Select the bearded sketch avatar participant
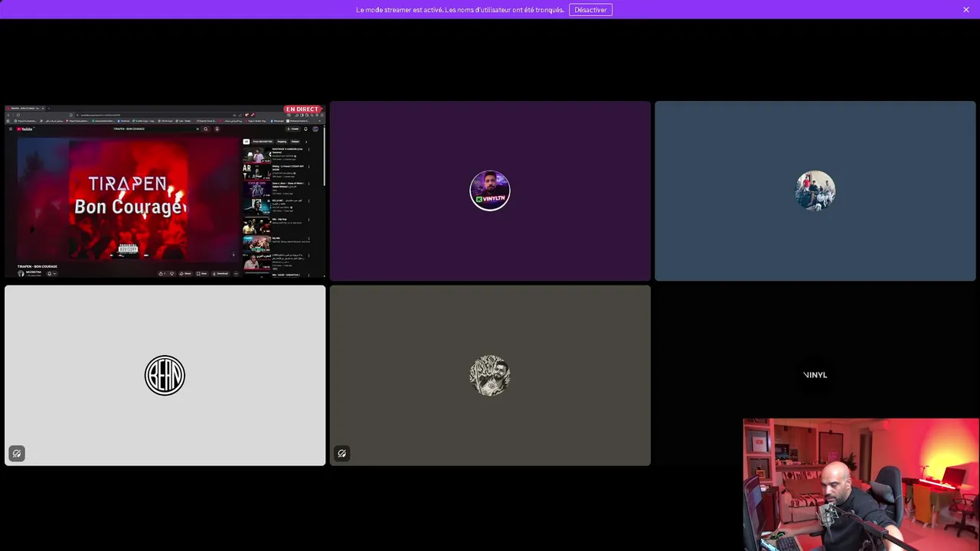This screenshot has width=980, height=551. [490, 375]
